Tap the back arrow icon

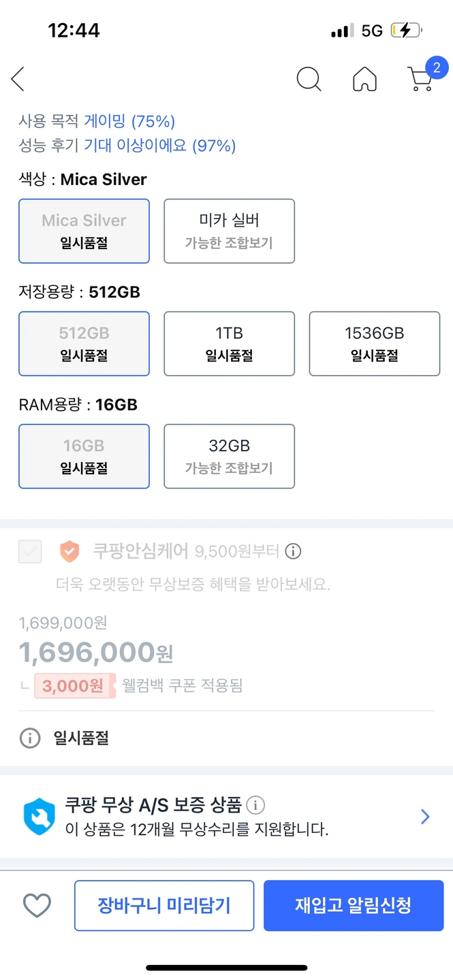coord(18,79)
